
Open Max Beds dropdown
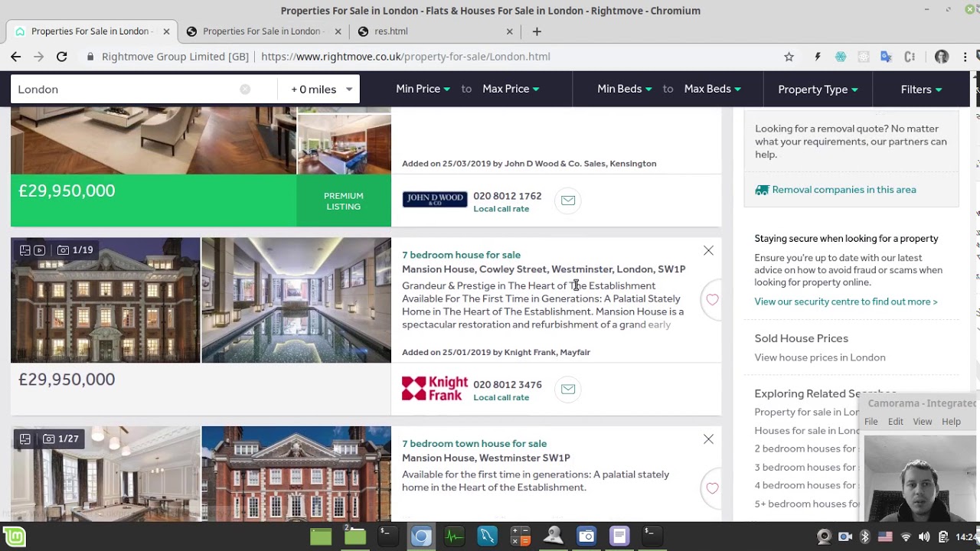[x=713, y=89]
